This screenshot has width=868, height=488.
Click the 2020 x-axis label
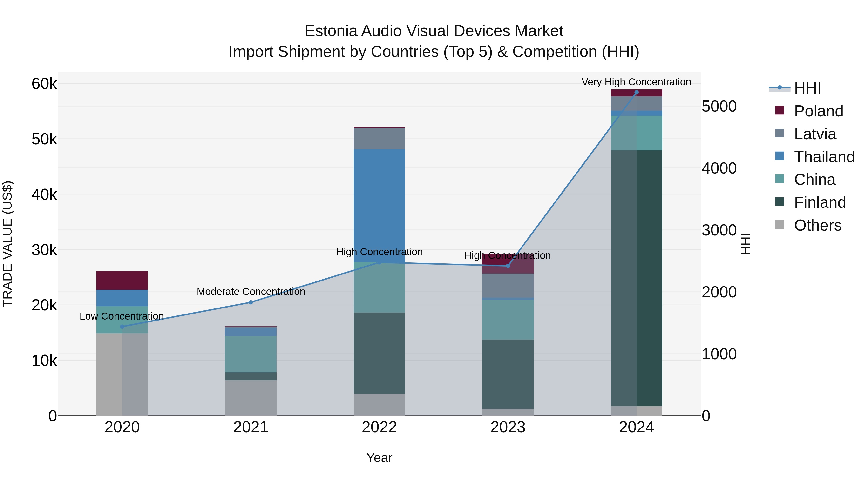click(122, 427)
